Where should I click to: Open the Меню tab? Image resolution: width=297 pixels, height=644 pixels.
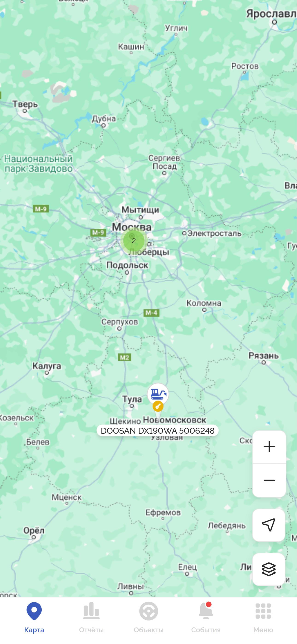coord(263,618)
